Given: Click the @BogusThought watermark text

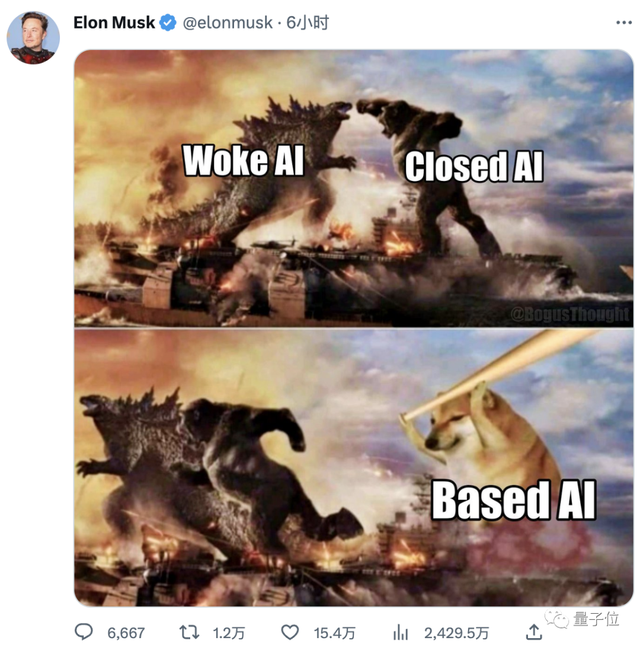Looking at the screenshot, I should 570,314.
